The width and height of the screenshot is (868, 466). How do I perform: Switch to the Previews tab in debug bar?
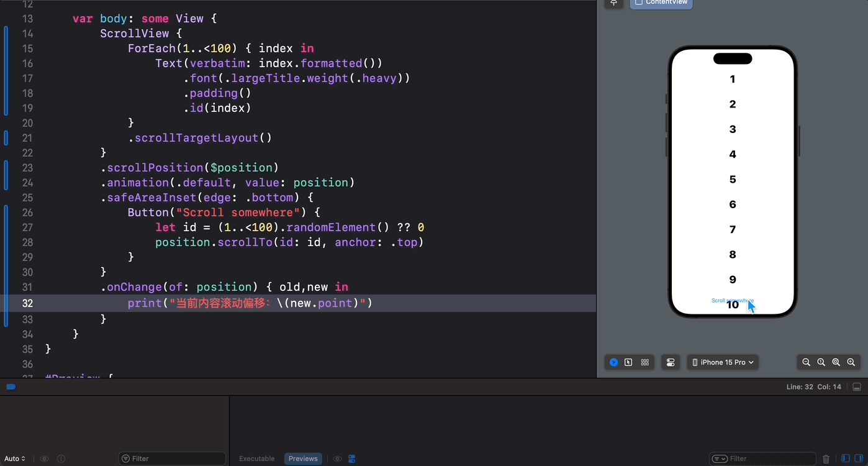tap(303, 459)
